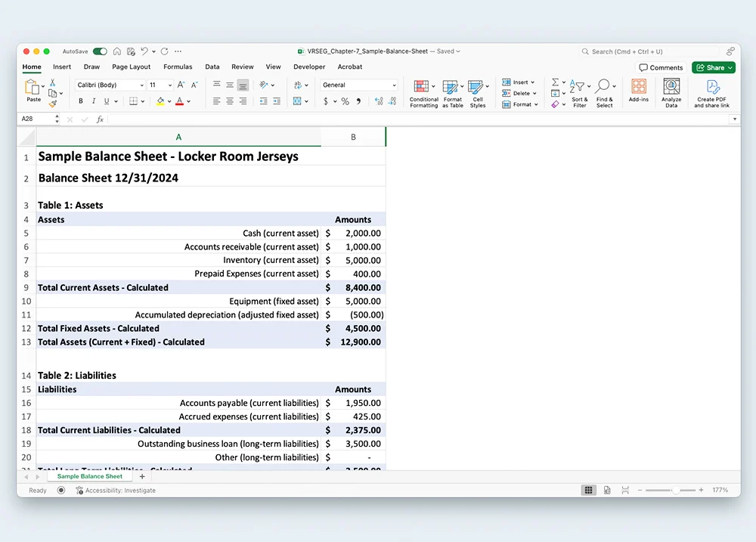Click the Orientation text angle icon
Image resolution: width=756 pixels, height=542 pixels.
coord(264,85)
